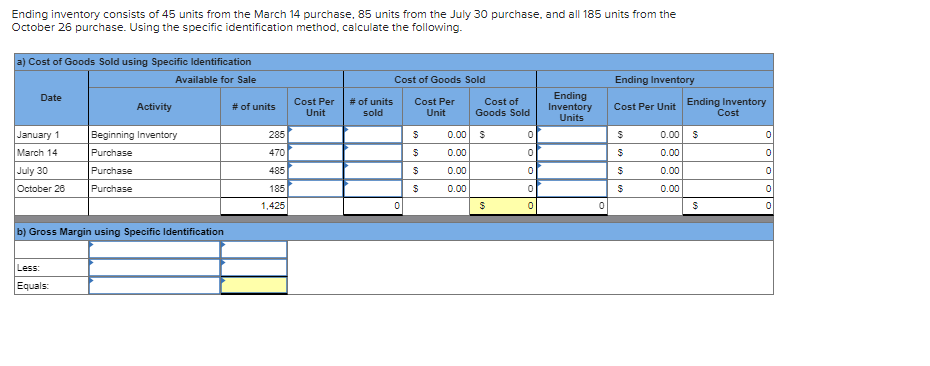Click Cost Per Unit input for July 30
Image resolution: width=930 pixels, height=366 pixels.
pos(316,170)
